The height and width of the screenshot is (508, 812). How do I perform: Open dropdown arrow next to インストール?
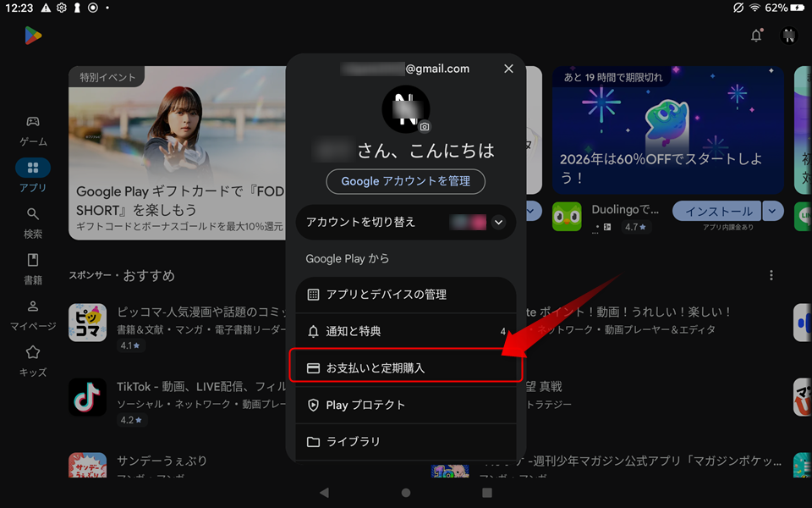772,211
